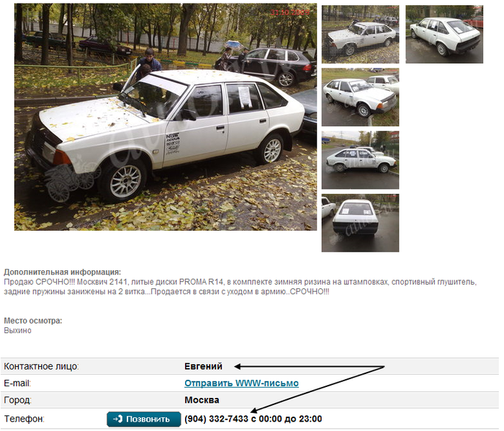Image resolution: width=504 pixels, height=431 pixels.
Task: Open the main white Moskvich photo
Action: coord(166,117)
